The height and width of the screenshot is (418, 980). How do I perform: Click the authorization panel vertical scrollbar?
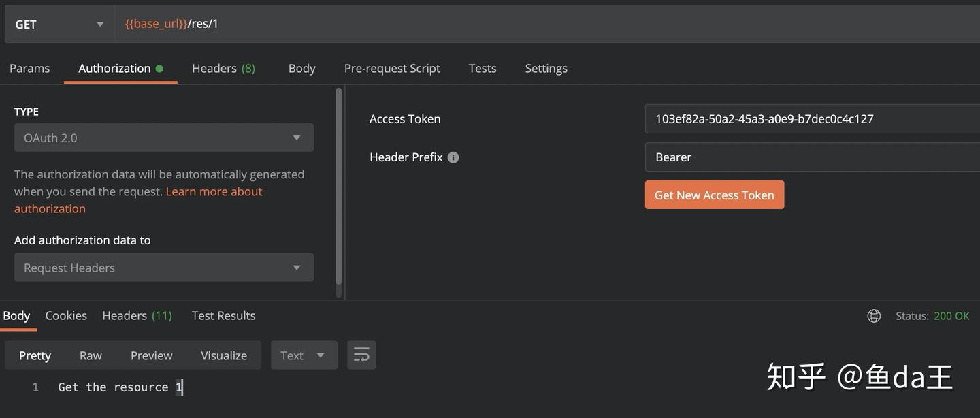coord(339,191)
